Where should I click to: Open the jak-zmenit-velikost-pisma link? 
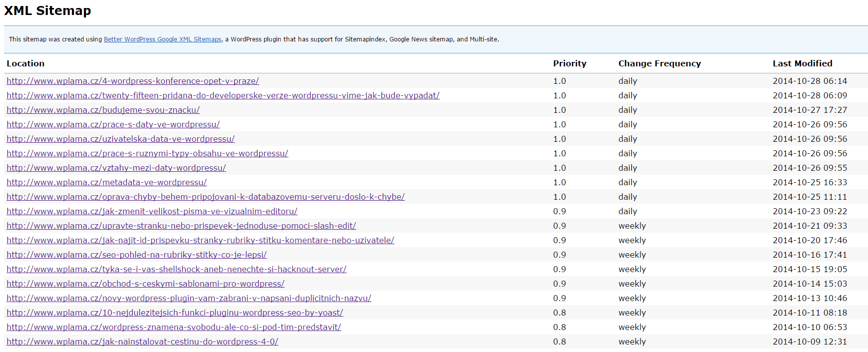coord(152,211)
